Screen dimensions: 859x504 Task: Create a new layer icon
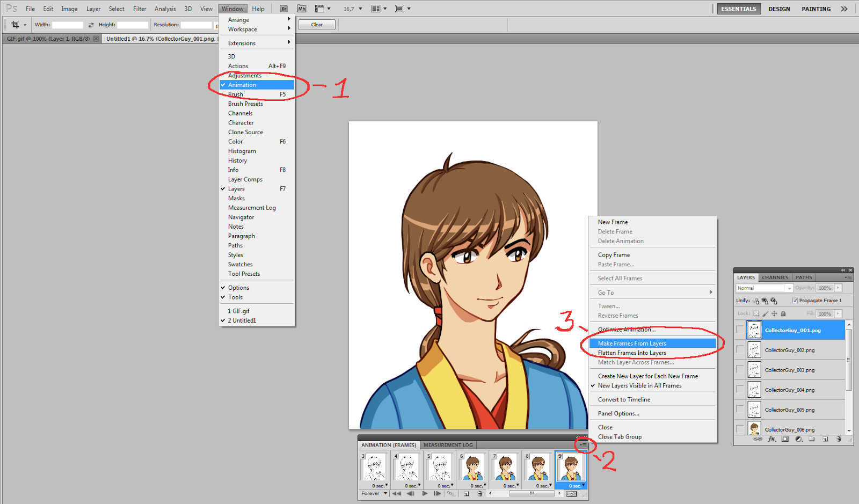(825, 439)
